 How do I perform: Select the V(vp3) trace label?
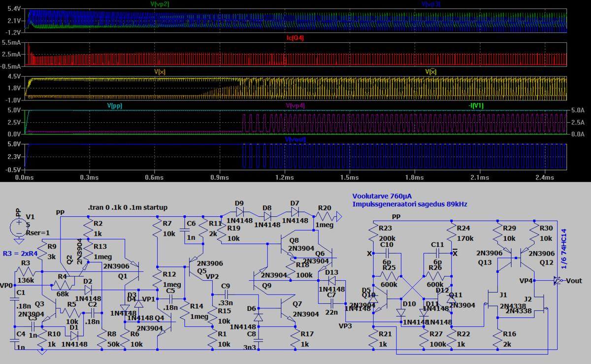(x=431, y=3)
